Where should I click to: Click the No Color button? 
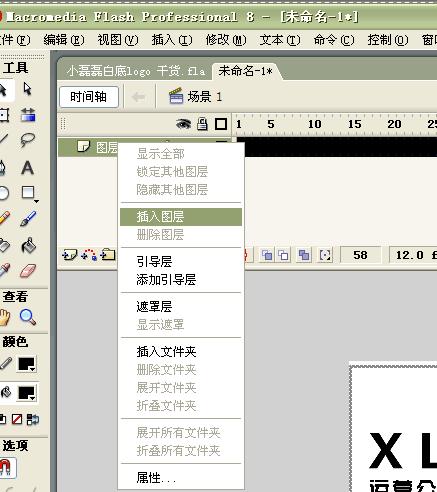17,419
